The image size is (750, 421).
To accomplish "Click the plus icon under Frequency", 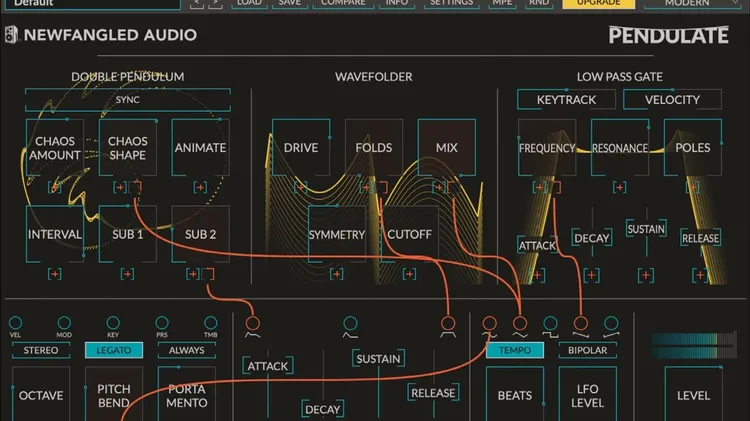I will tap(540, 187).
